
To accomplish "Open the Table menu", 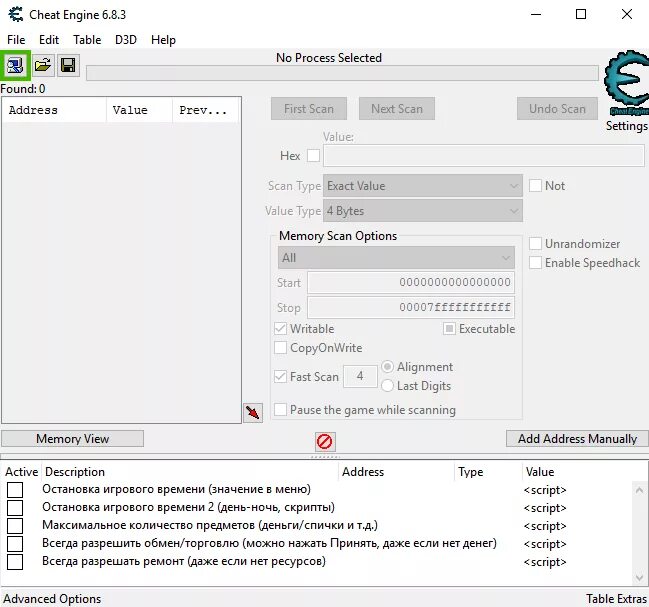I will (x=87, y=40).
